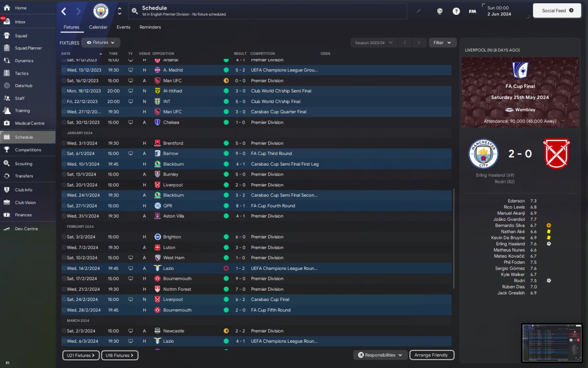Open the Filter dropdown
Image resolution: width=588 pixels, height=368 pixels.
(x=442, y=42)
